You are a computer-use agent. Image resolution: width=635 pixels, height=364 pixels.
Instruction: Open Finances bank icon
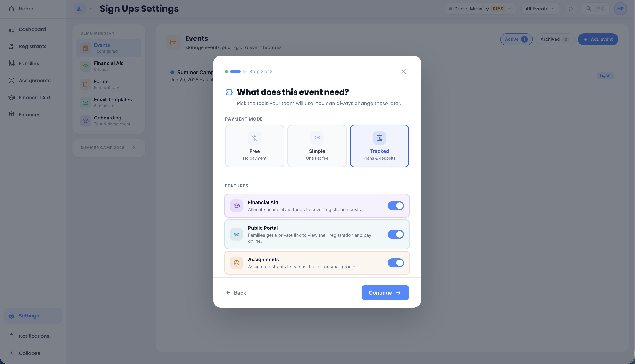click(11, 114)
